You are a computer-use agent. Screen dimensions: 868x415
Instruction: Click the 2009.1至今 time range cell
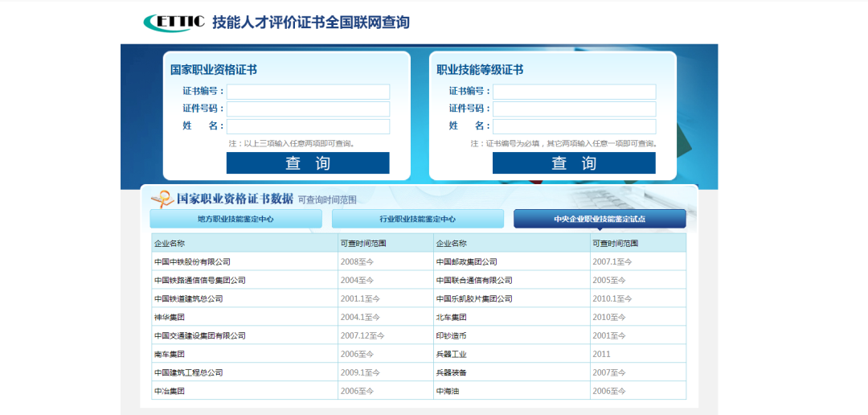pos(386,373)
